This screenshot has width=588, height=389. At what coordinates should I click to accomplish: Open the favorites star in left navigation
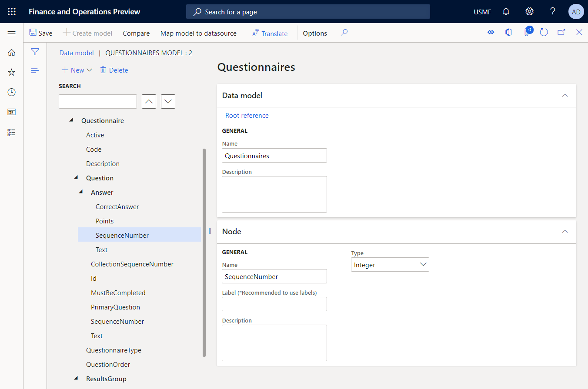11,72
